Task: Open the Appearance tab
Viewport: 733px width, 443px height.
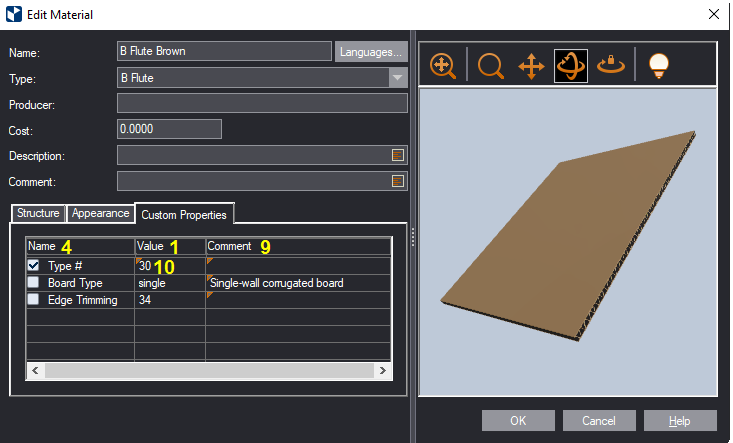Action: click(100, 213)
